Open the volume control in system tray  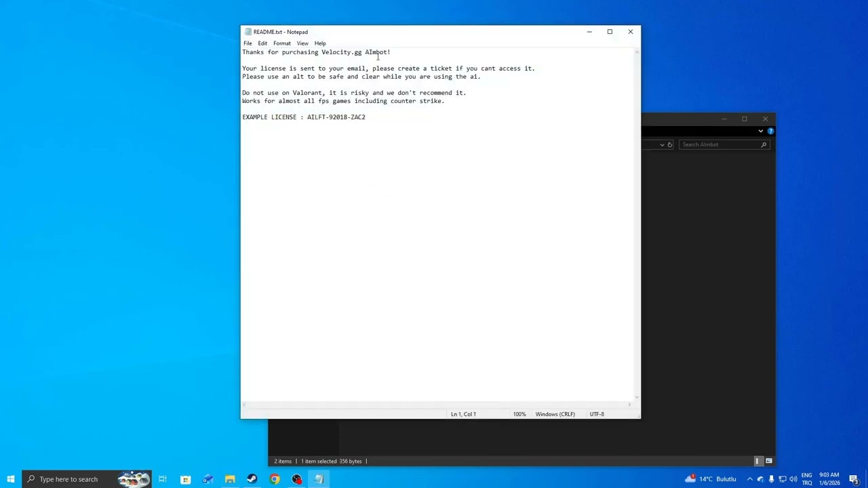click(x=793, y=479)
